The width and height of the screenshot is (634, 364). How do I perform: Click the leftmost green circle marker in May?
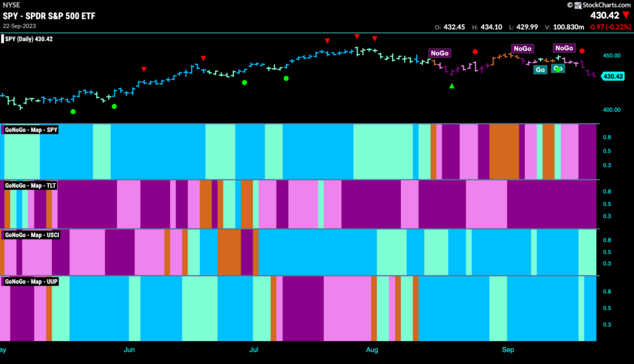click(x=73, y=111)
